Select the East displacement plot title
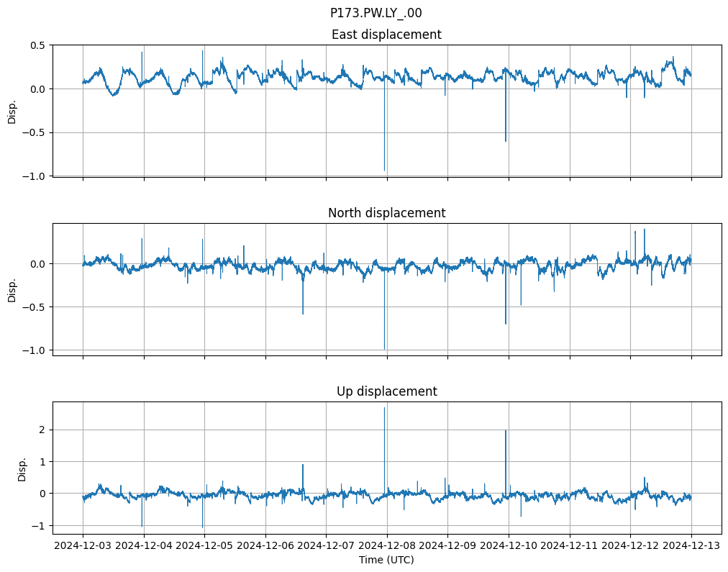 point(386,35)
